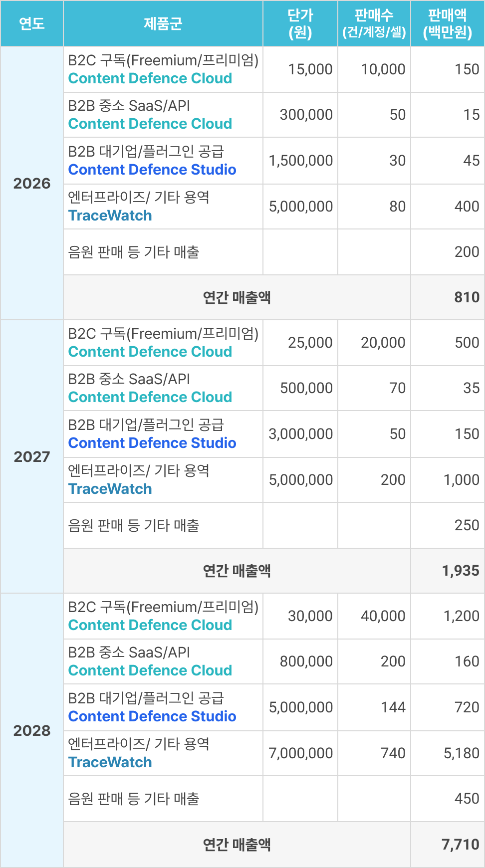Select the 2028 annual total 7,710

(x=460, y=845)
